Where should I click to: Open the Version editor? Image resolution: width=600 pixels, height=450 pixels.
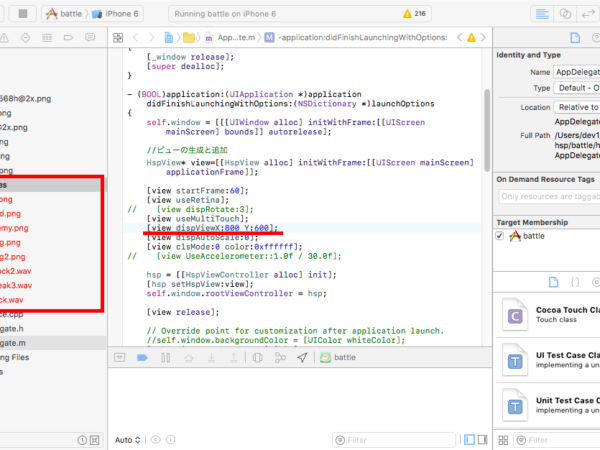pyautogui.click(x=588, y=14)
